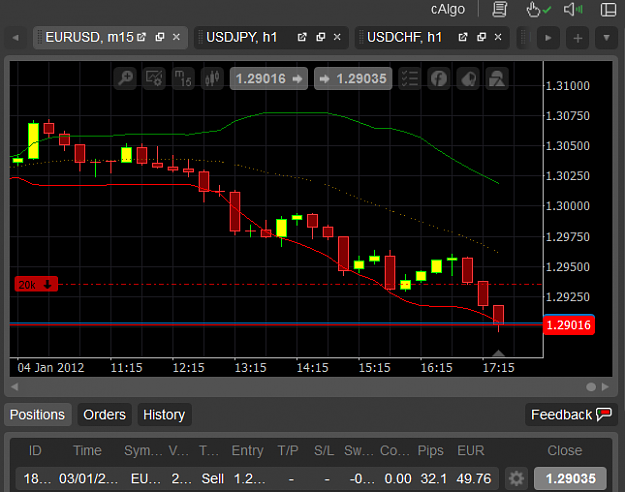Open the Feedback button
The image size is (625, 492).
point(571,415)
